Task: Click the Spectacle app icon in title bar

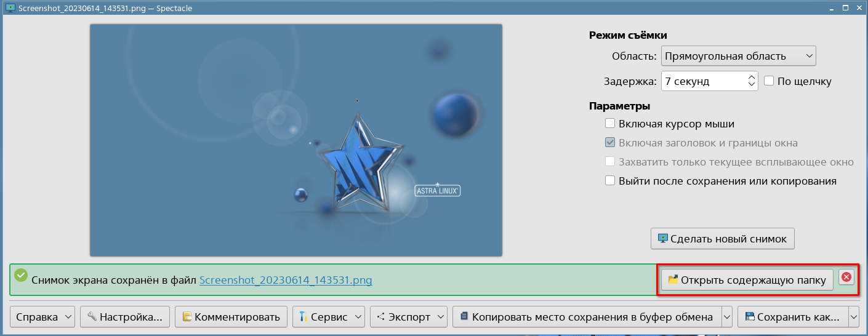Action: (x=10, y=7)
